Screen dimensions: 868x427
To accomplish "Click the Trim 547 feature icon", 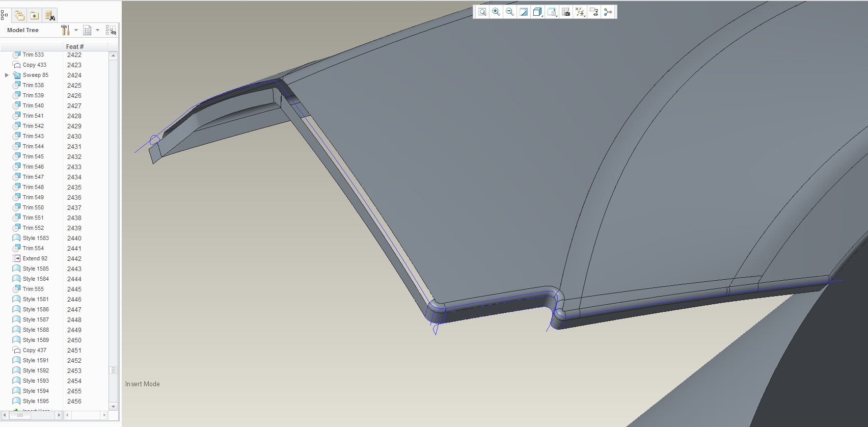I will click(16, 177).
